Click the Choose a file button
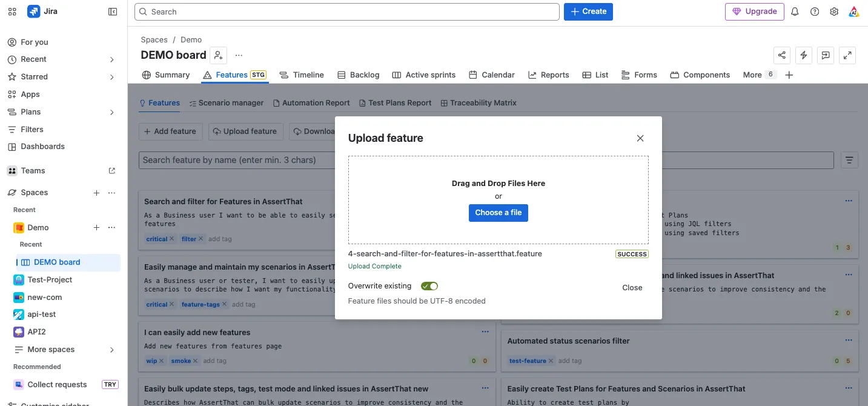This screenshot has height=406, width=868. click(x=499, y=213)
